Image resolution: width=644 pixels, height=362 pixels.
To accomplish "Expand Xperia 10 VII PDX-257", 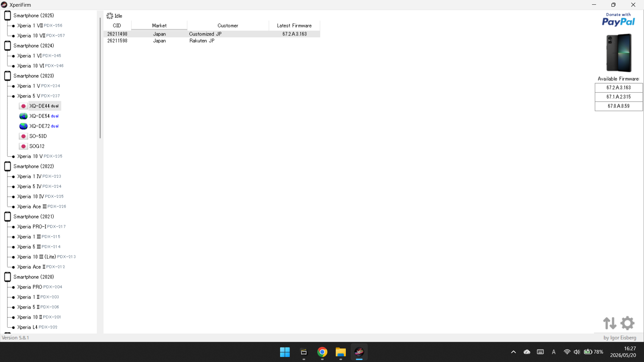I will [41, 36].
